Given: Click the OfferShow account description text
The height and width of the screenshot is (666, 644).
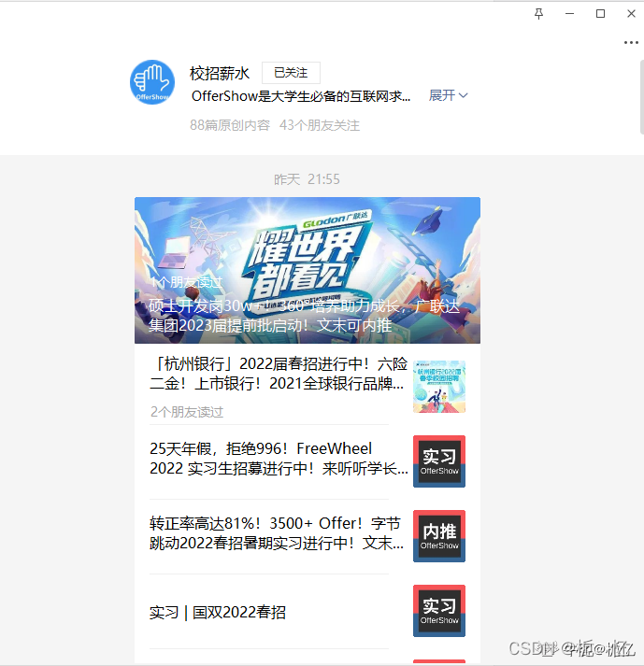Looking at the screenshot, I should pyautogui.click(x=301, y=96).
